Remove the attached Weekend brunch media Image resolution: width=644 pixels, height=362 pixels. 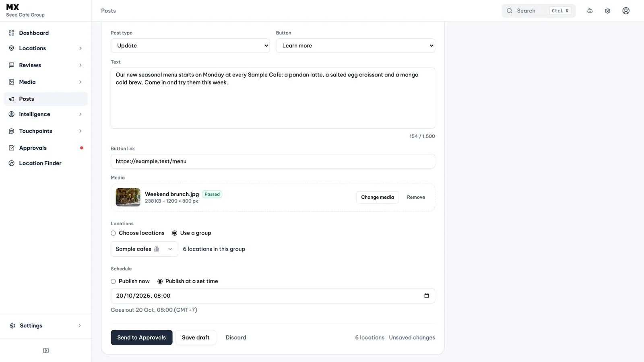pyautogui.click(x=416, y=197)
